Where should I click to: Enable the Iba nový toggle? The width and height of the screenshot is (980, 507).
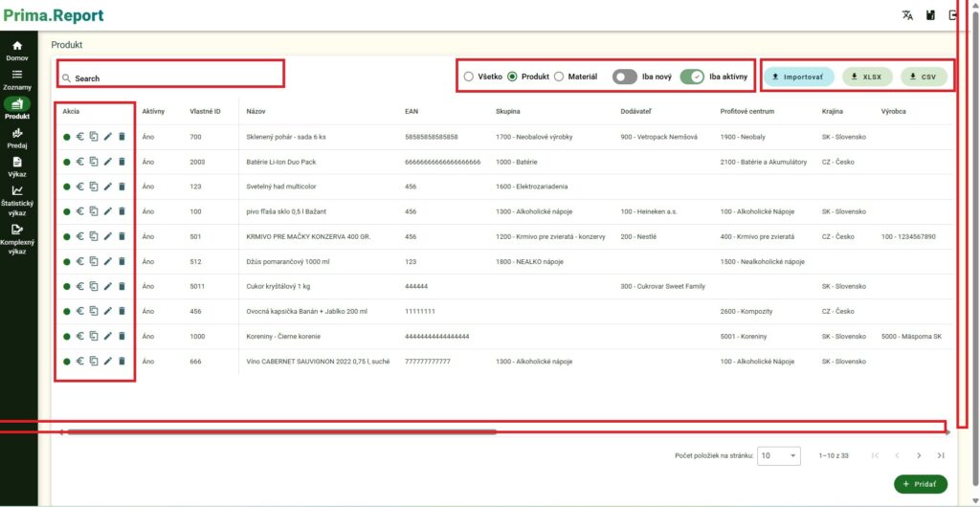click(x=625, y=77)
